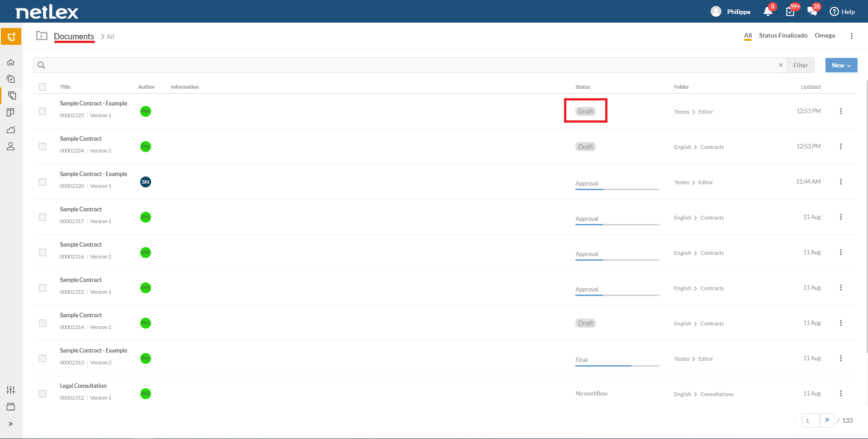Click the page number input field

click(x=811, y=420)
